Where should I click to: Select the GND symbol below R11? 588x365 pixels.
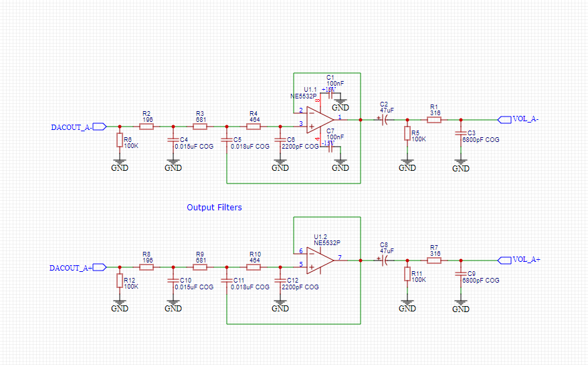coord(407,306)
